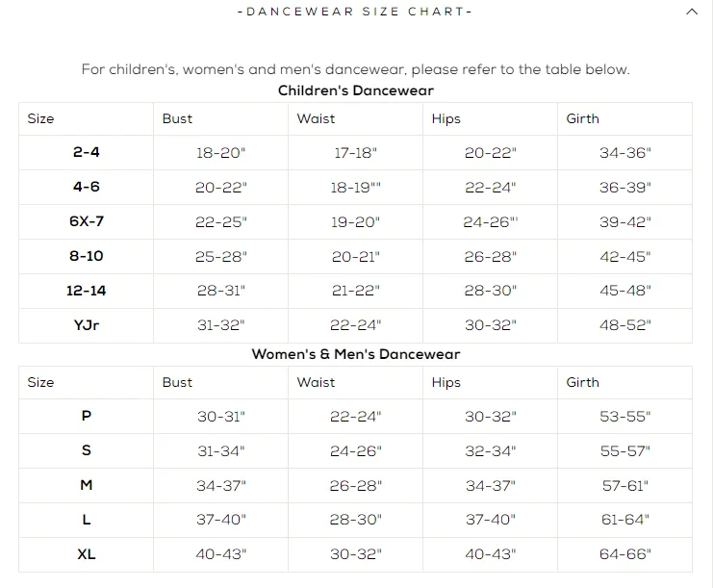Screen dimensions: 713x588
Task: Click the 6X-7 size cell
Action: [x=87, y=221]
